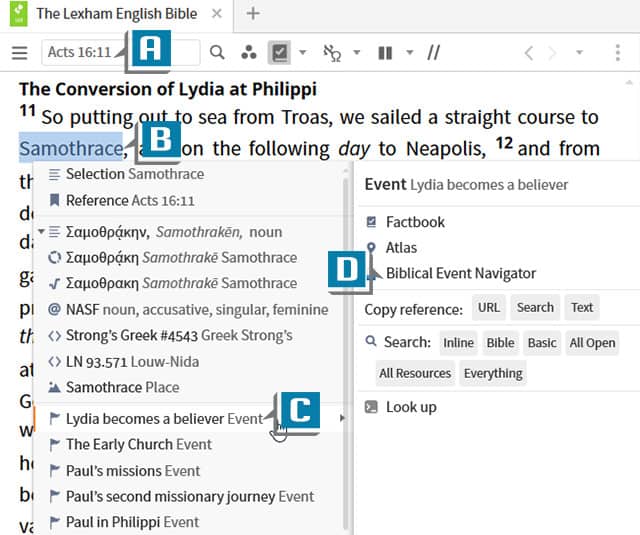
Task: Expand dropdown arrow next to columns button
Action: (408, 53)
